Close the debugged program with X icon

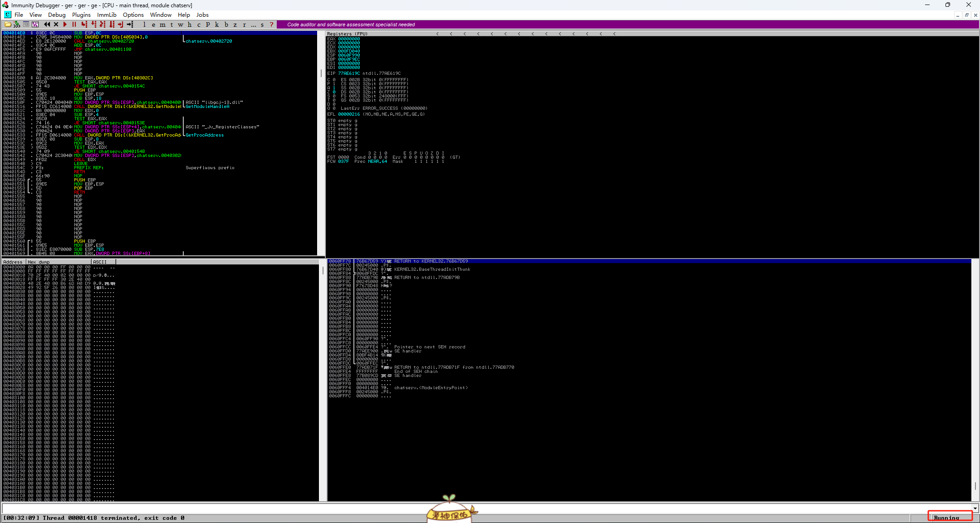56,24
